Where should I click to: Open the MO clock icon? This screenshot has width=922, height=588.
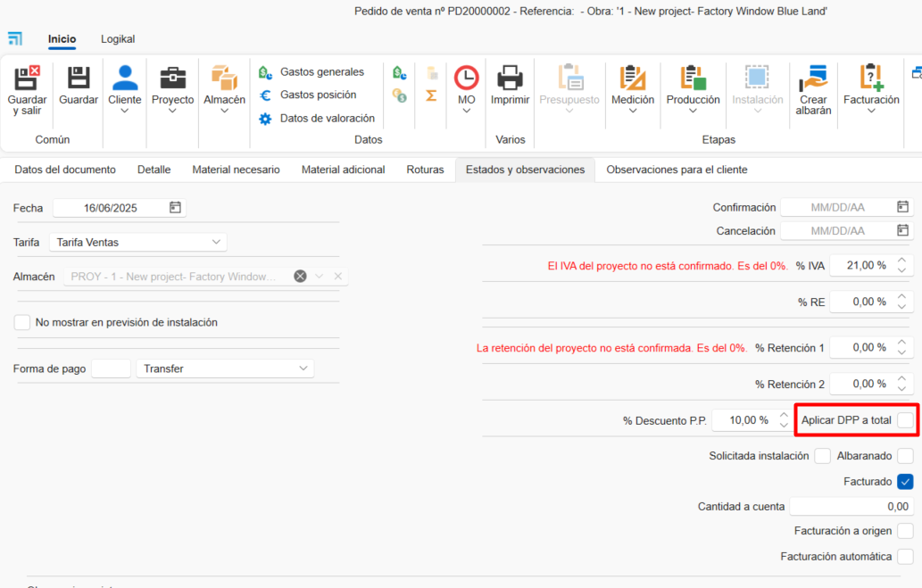click(466, 78)
